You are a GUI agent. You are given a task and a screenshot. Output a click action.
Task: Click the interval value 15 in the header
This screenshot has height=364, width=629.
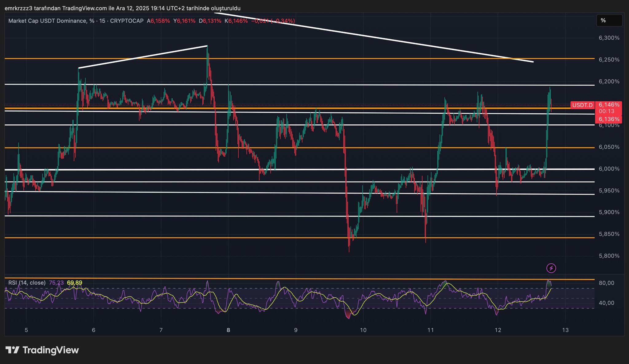102,21
